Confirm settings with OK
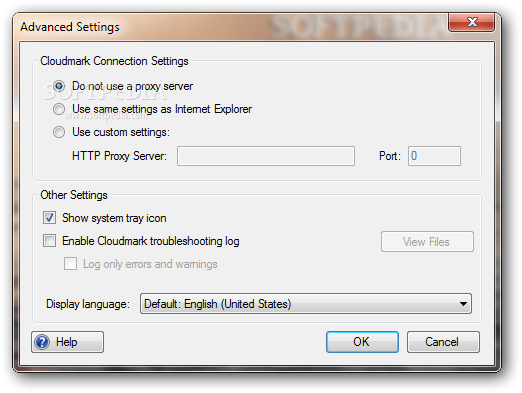The height and width of the screenshot is (393, 522). 362,342
